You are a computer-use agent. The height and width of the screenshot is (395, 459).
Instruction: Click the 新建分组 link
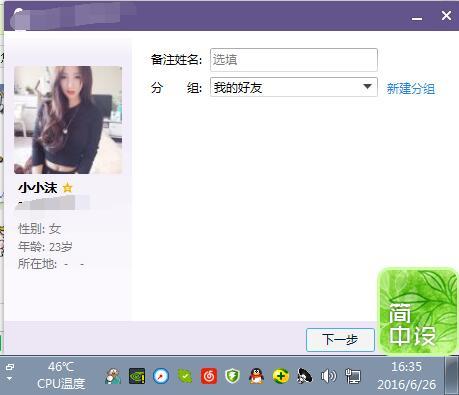tap(411, 89)
